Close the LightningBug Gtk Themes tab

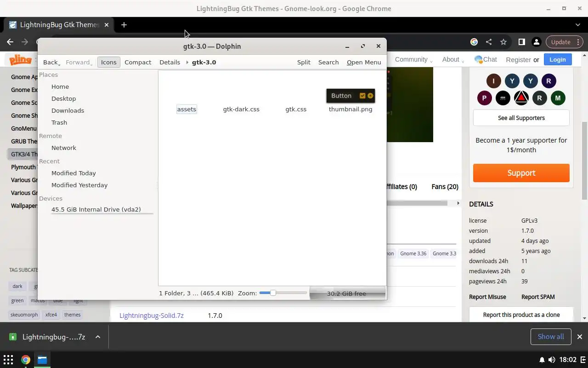point(107,25)
